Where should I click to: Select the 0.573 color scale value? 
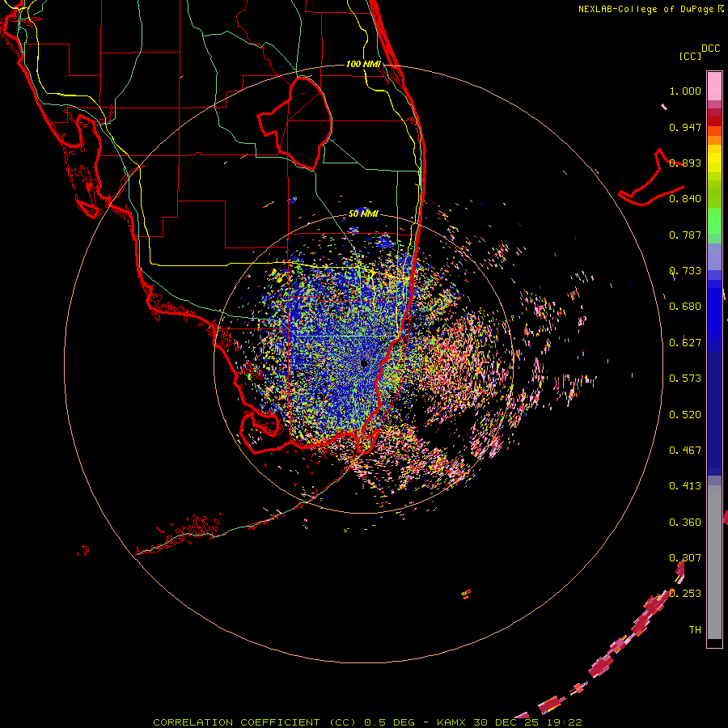point(685,379)
